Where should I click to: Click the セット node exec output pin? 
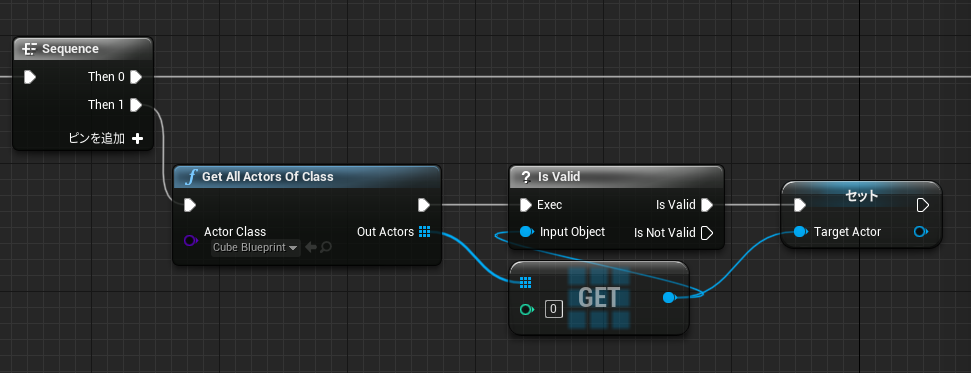[x=922, y=204]
